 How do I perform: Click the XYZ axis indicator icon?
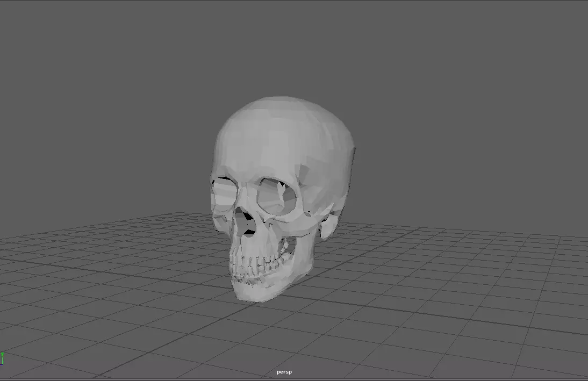pos(2,358)
